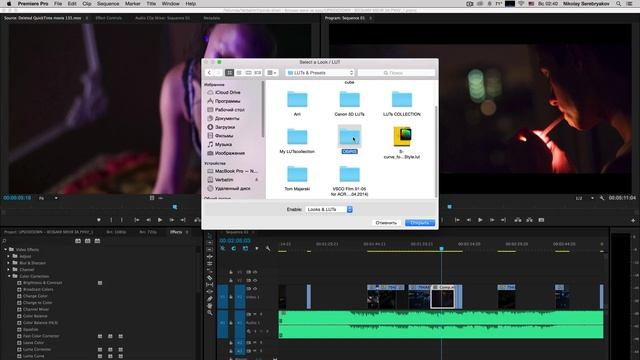Go to In point in Program monitor
The image size is (640, 360).
pyautogui.click(x=457, y=220)
